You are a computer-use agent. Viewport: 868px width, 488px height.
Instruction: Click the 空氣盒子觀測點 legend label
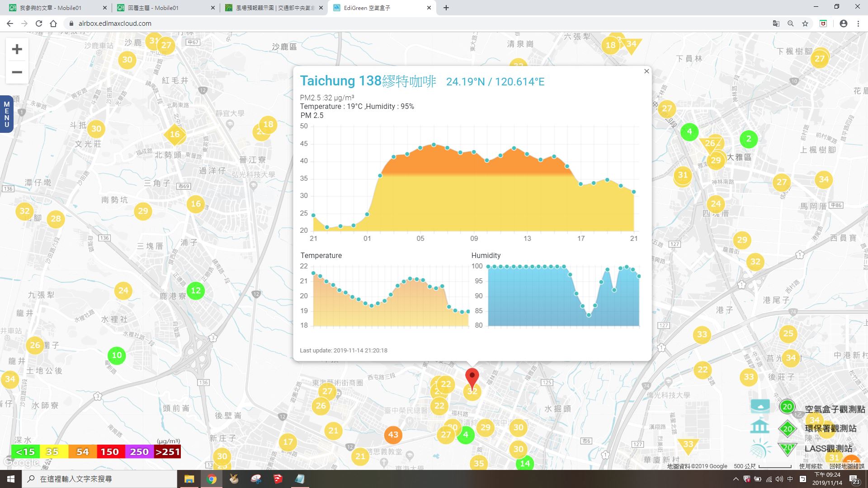click(x=835, y=409)
